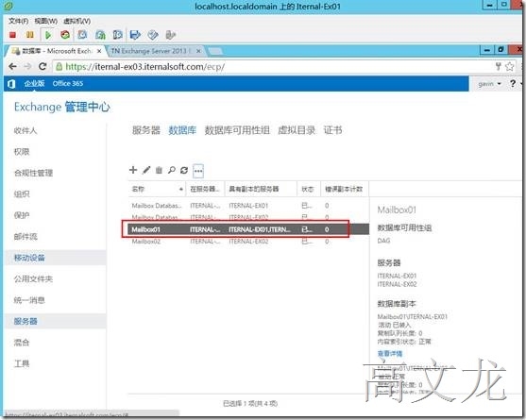526x420 pixels.
Task: Click the snapshot manager toolbar icon
Action: (117, 35)
